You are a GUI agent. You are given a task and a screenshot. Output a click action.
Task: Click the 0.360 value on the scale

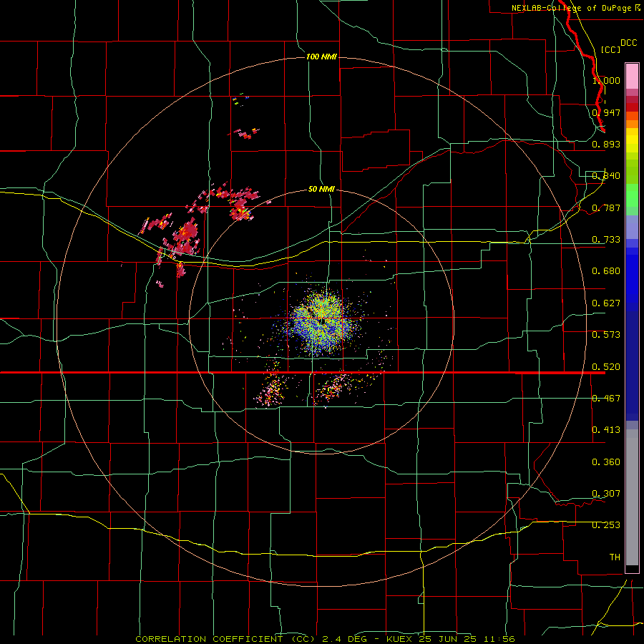606,462
